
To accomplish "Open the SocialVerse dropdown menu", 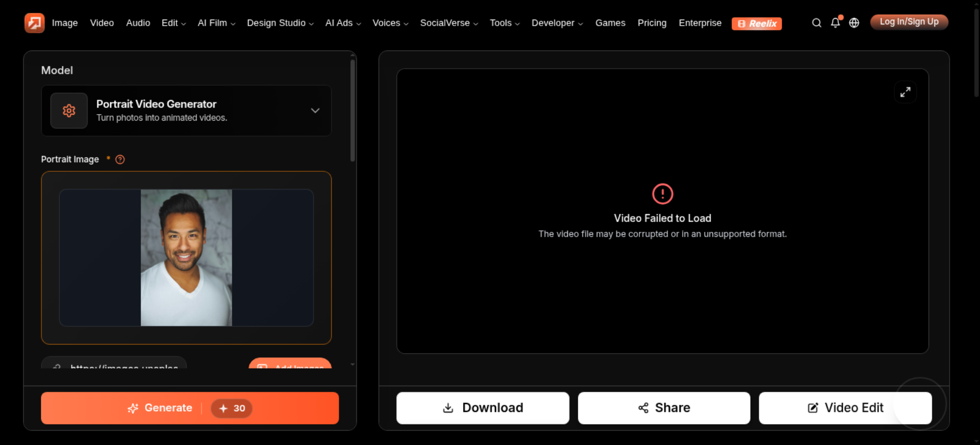I will (x=449, y=23).
